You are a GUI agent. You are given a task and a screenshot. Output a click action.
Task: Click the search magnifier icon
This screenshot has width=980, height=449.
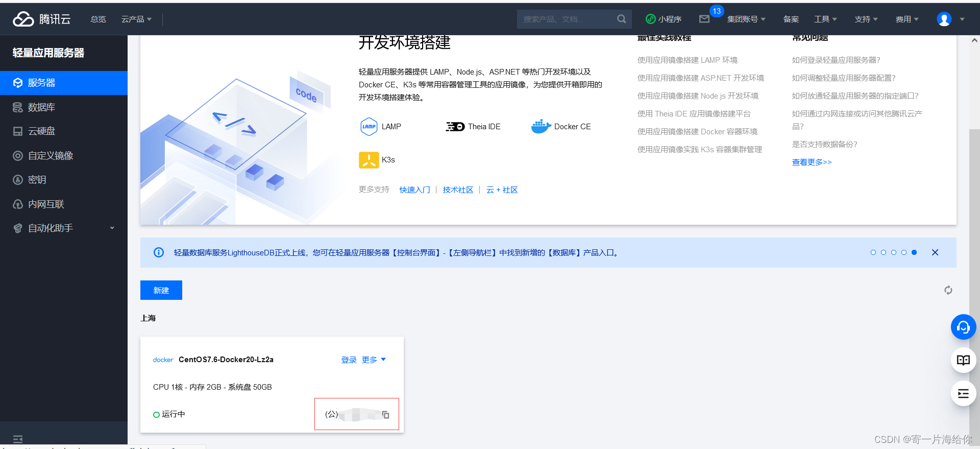pyautogui.click(x=621, y=19)
